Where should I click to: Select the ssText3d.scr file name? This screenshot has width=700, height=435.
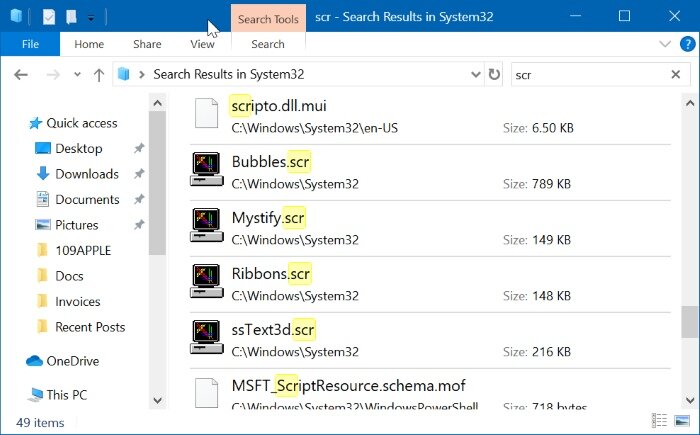click(x=273, y=330)
